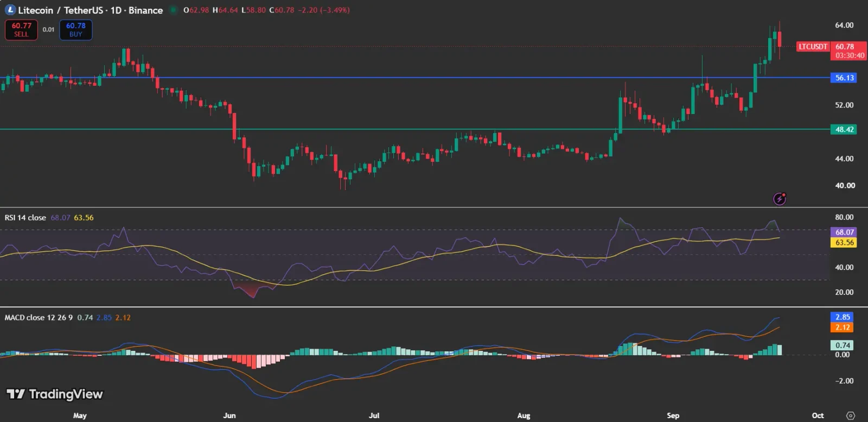Image resolution: width=868 pixels, height=422 pixels.
Task: Click the high price H64.64 value
Action: pos(225,10)
